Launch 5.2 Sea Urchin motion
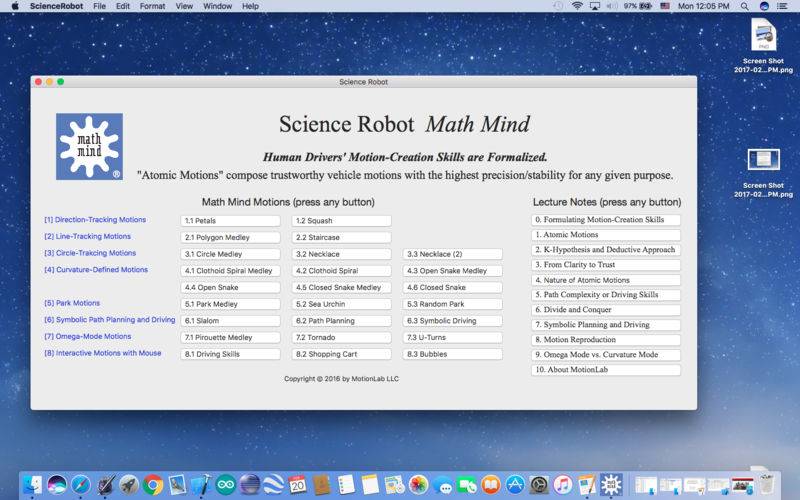Viewport: 800px width, 500px height. 341,304
